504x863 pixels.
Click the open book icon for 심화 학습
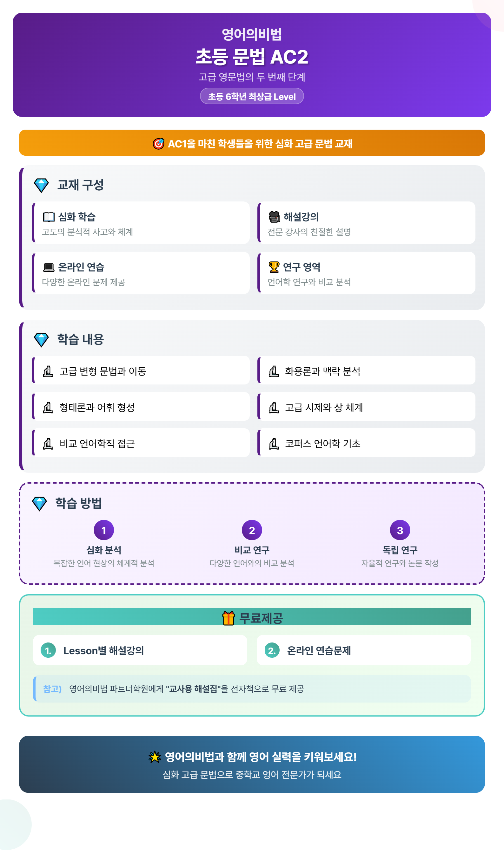pos(49,217)
